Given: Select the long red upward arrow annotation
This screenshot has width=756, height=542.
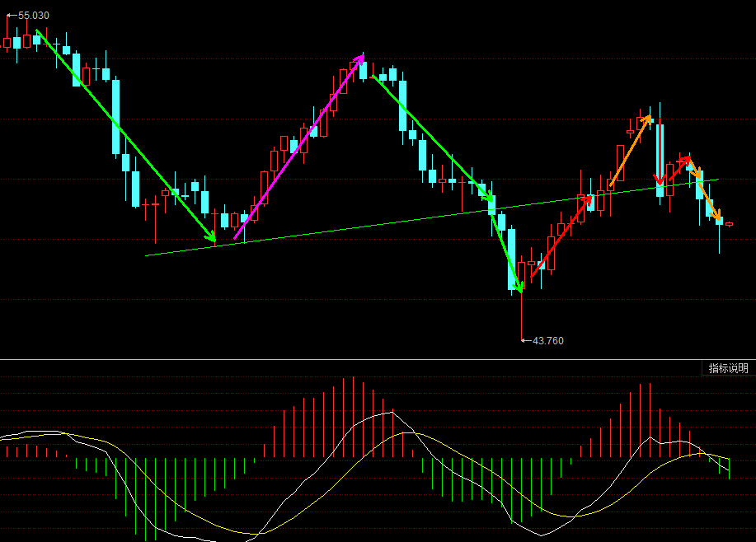Looking at the screenshot, I should pos(561,236).
